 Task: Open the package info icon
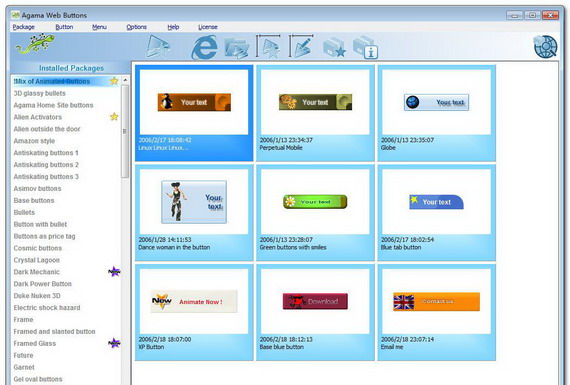pyautogui.click(x=365, y=47)
